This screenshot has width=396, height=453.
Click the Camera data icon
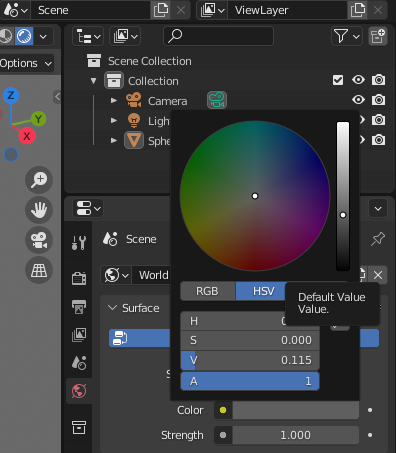click(x=217, y=100)
